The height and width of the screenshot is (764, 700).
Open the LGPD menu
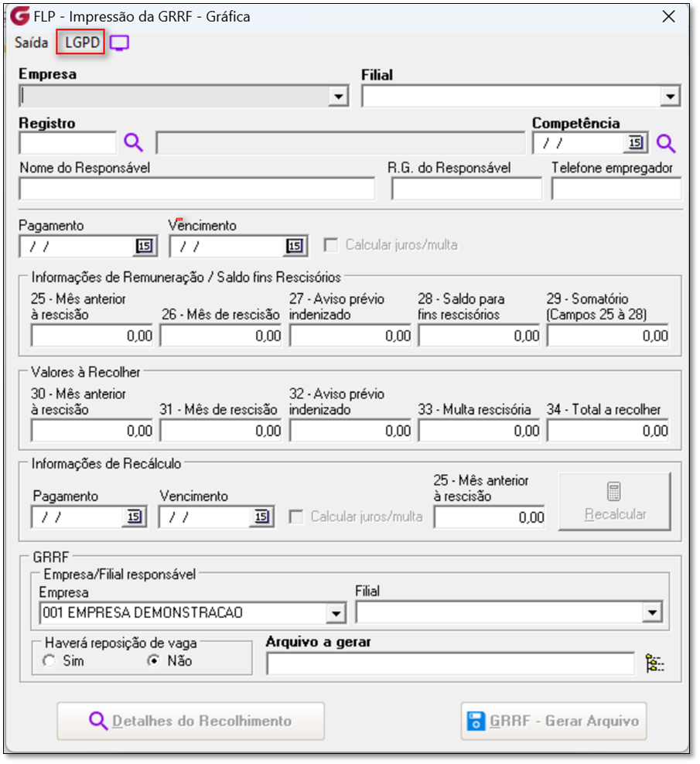tap(82, 43)
